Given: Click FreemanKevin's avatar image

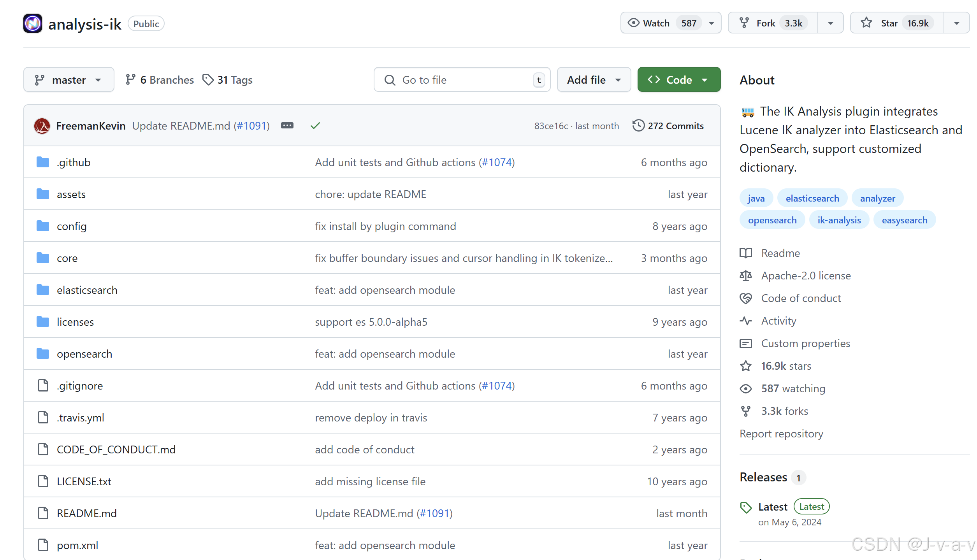Looking at the screenshot, I should [42, 126].
